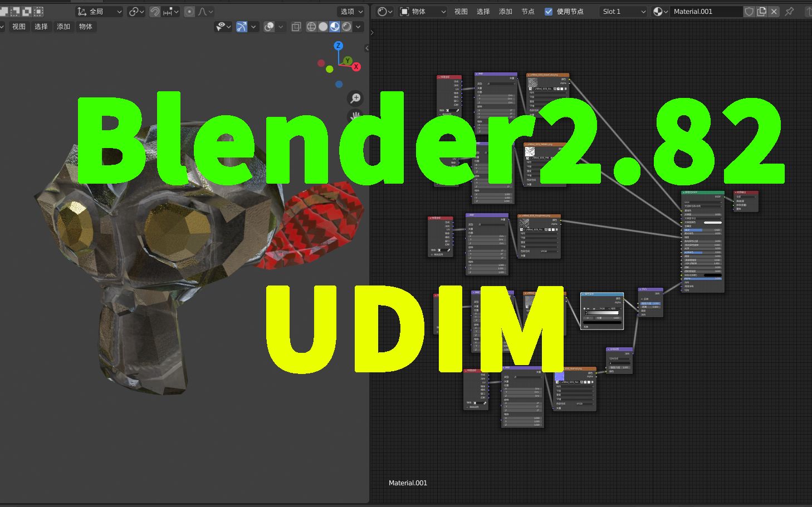Select the normal map node header

point(619,350)
